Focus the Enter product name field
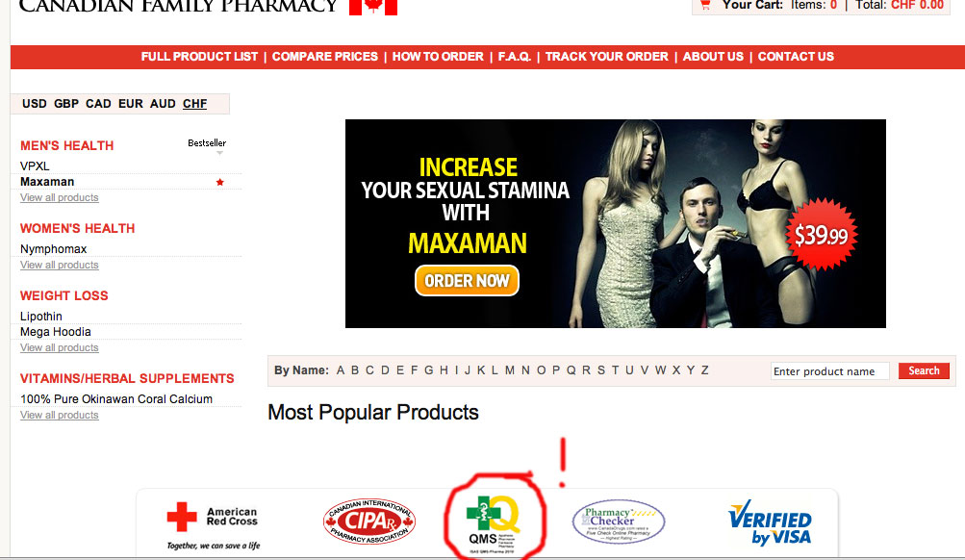This screenshot has width=965, height=560. [x=829, y=371]
